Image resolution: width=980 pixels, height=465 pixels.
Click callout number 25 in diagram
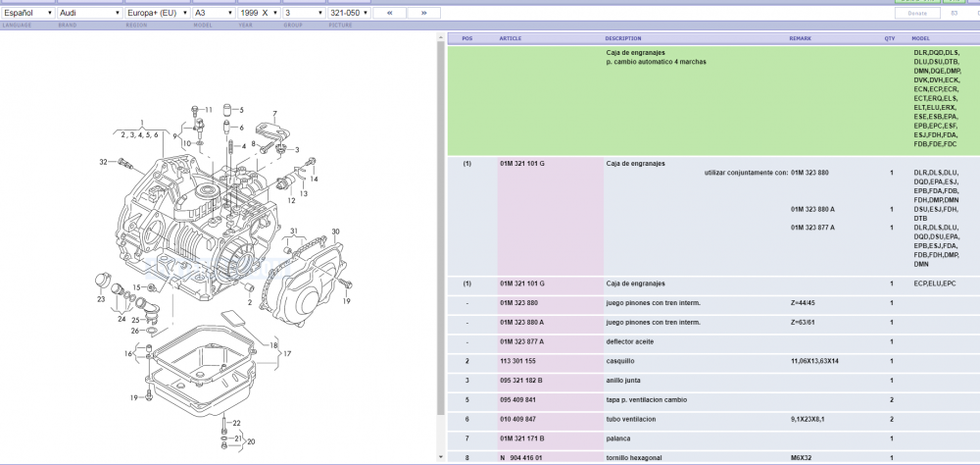(x=135, y=320)
